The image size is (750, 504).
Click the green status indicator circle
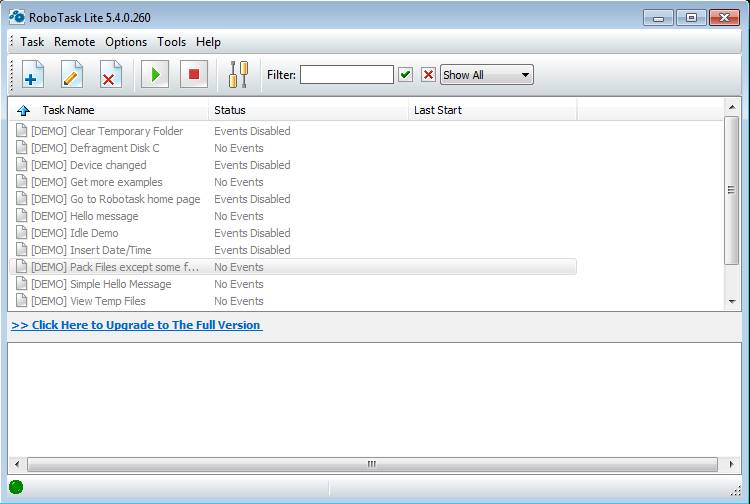pyautogui.click(x=16, y=487)
